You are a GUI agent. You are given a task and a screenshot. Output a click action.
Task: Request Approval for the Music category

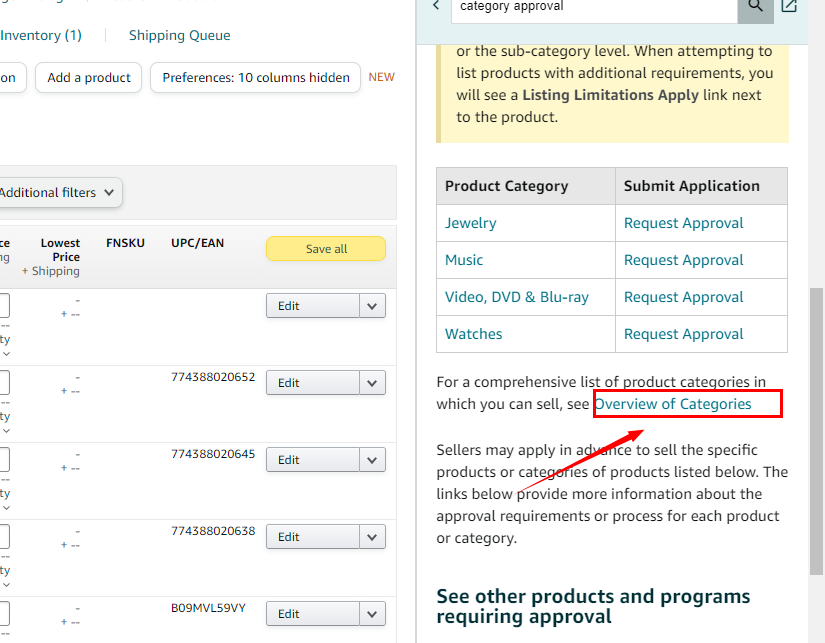[x=683, y=260]
